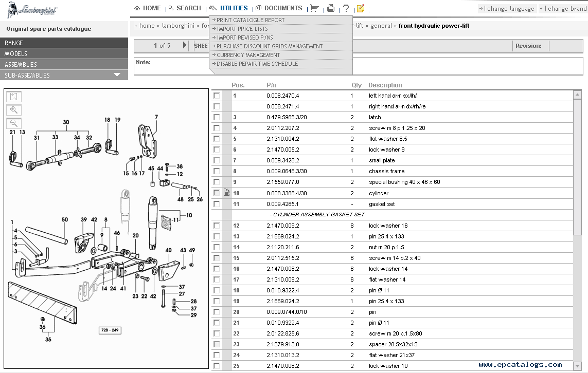Click the printer icon in the toolbar
The width and height of the screenshot is (588, 373).
tap(331, 8)
